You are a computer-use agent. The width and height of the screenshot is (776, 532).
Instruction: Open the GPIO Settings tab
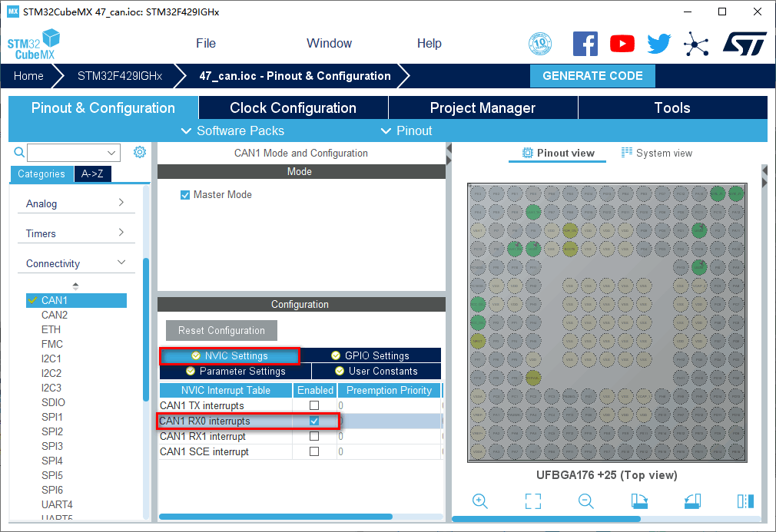click(370, 355)
